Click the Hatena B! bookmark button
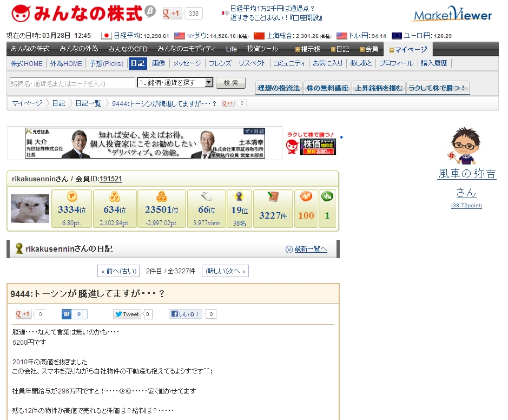The height and width of the screenshot is (420, 508). point(74,314)
